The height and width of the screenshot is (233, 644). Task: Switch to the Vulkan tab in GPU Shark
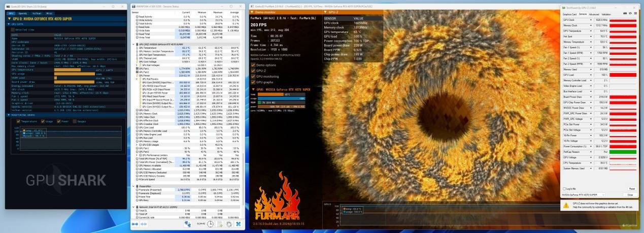click(38, 13)
